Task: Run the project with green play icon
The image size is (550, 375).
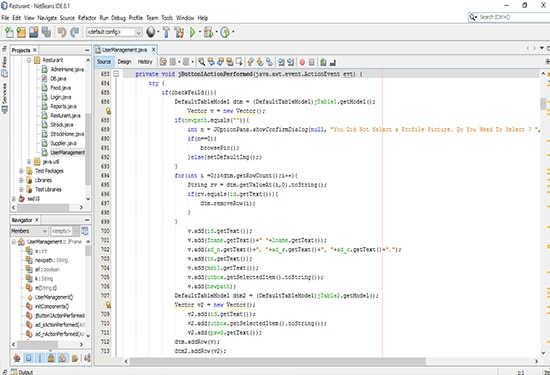Action: pyautogui.click(x=193, y=32)
